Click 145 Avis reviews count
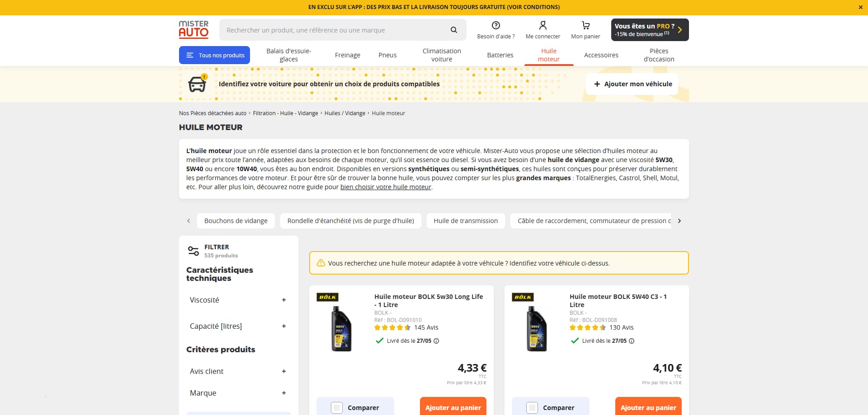 [x=426, y=327]
